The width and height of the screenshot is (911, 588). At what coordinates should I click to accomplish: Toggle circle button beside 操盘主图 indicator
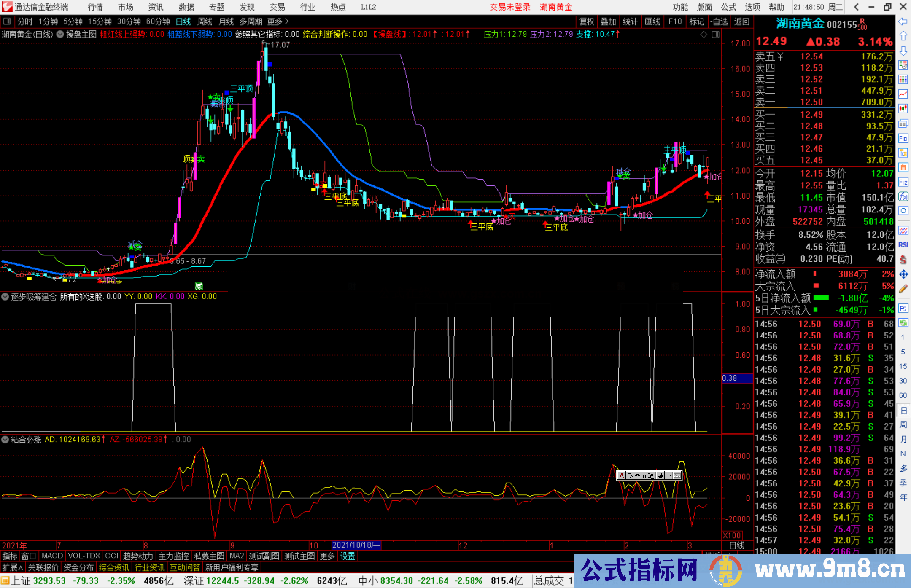point(60,34)
